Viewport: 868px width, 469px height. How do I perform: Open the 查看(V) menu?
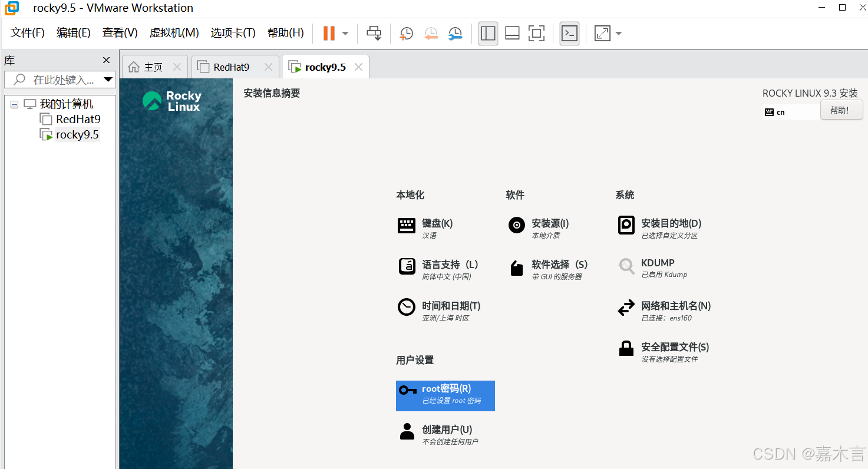(120, 33)
